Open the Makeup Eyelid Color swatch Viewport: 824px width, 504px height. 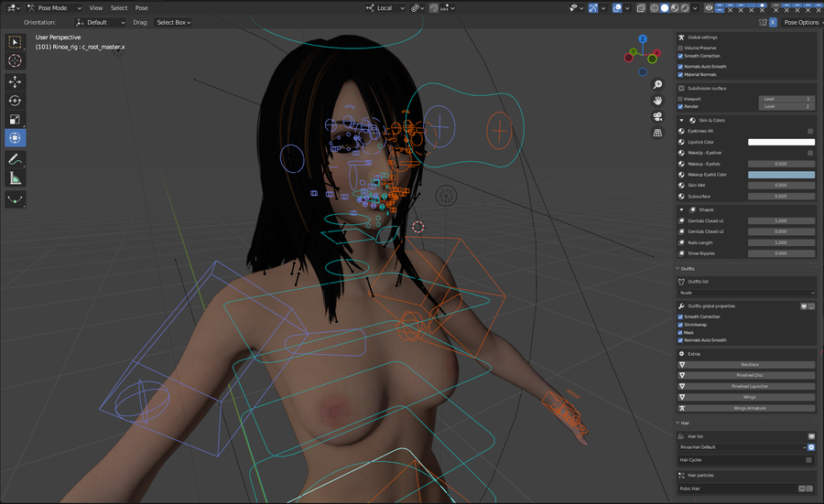[782, 175]
